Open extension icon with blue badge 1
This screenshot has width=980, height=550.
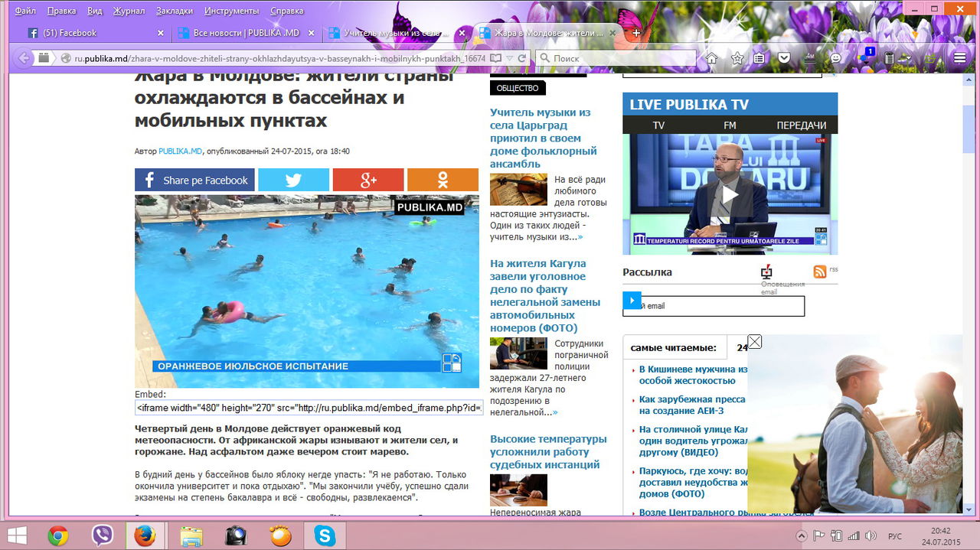click(865, 57)
